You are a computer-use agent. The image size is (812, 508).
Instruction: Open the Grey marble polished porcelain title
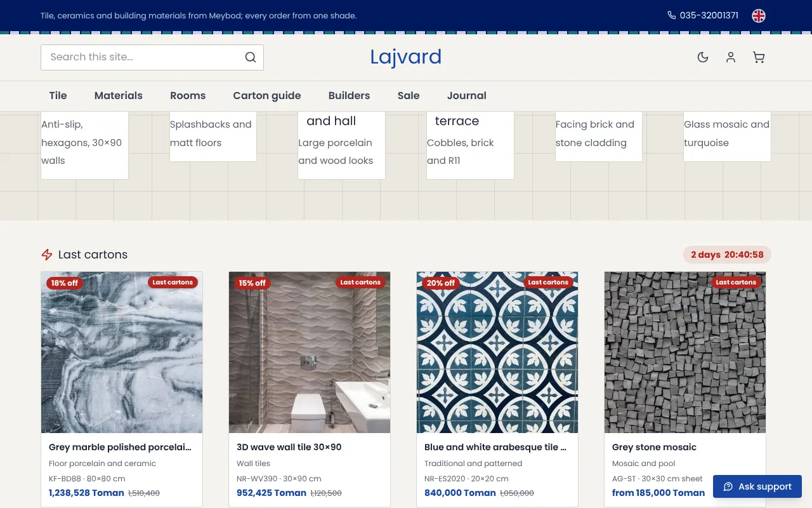121,447
